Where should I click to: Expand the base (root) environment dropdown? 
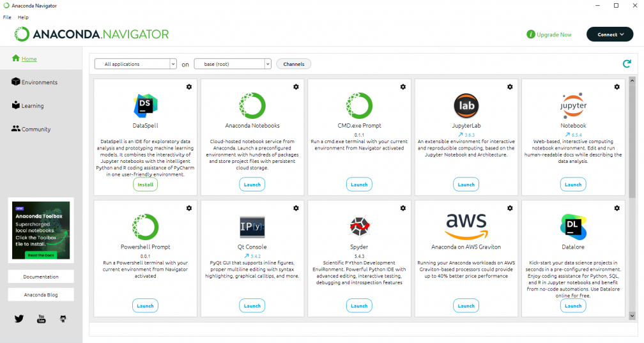(x=233, y=64)
